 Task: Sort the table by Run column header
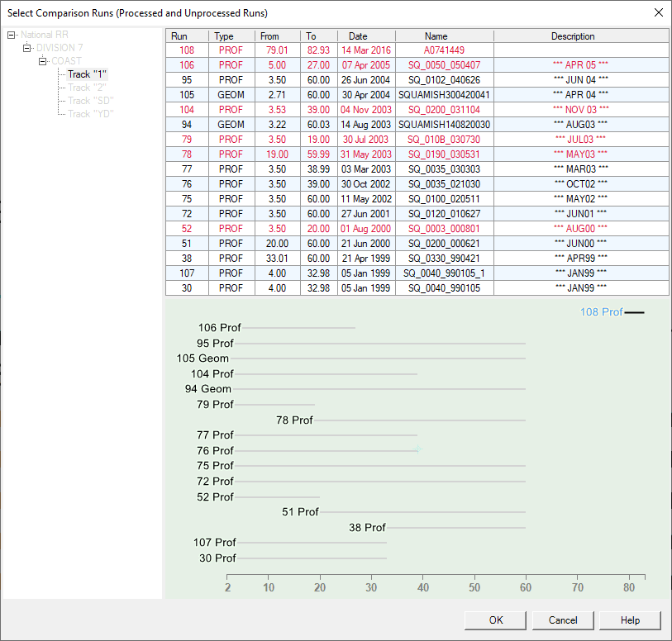[x=179, y=36]
